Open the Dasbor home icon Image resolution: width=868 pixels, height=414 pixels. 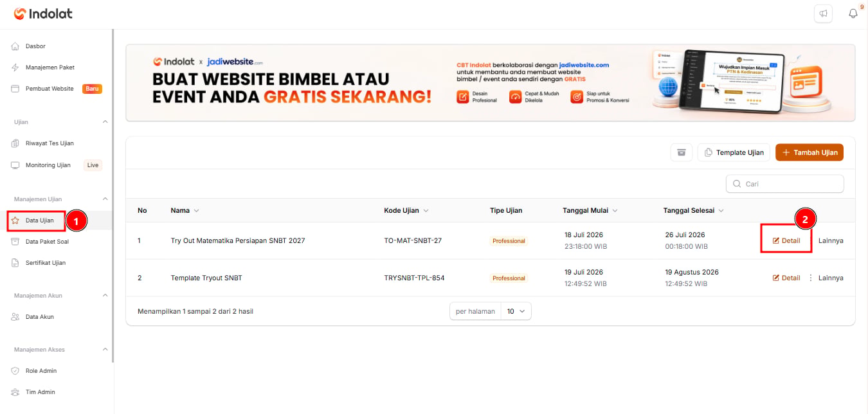[x=15, y=46]
